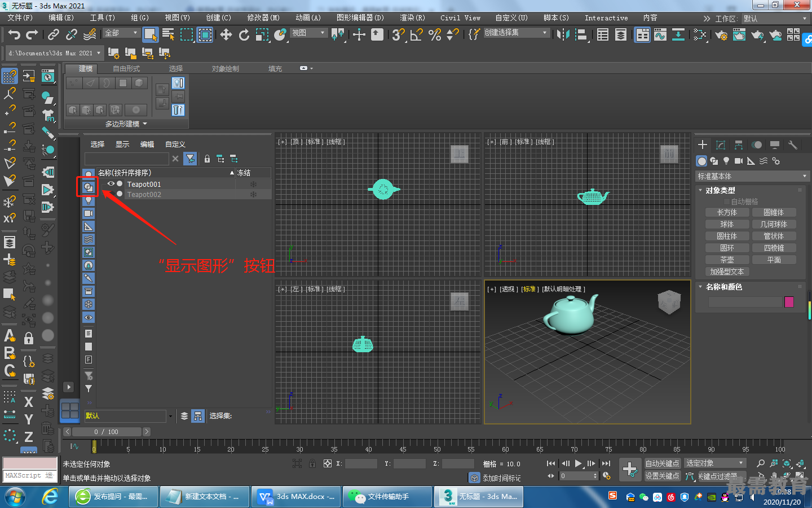Open the Curve Editor icon
The height and width of the screenshot is (508, 812).
tap(660, 34)
